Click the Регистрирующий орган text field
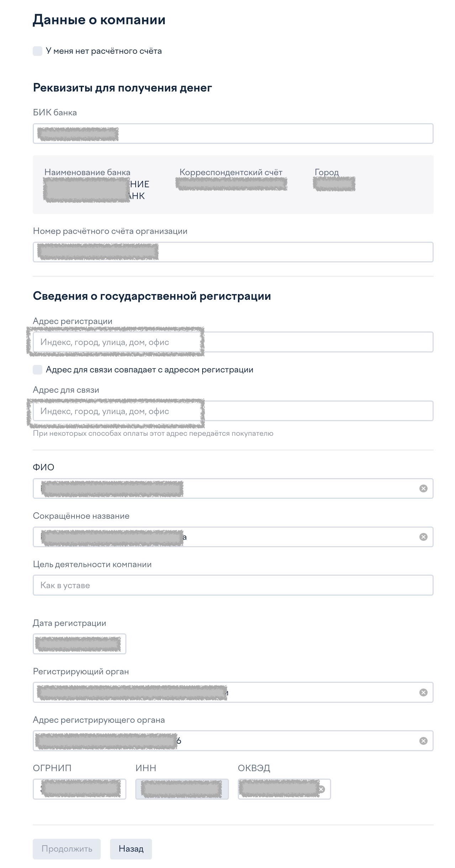Viewport: 455px width, 868px height. click(x=233, y=692)
